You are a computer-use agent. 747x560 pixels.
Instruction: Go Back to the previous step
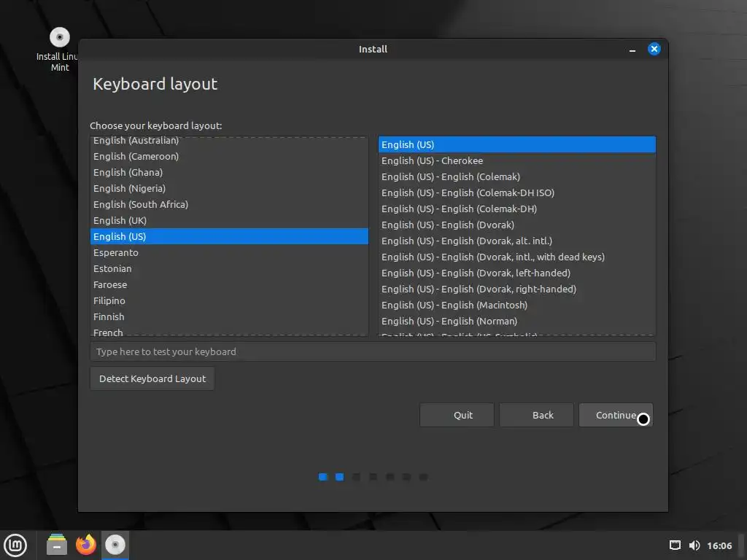536,415
